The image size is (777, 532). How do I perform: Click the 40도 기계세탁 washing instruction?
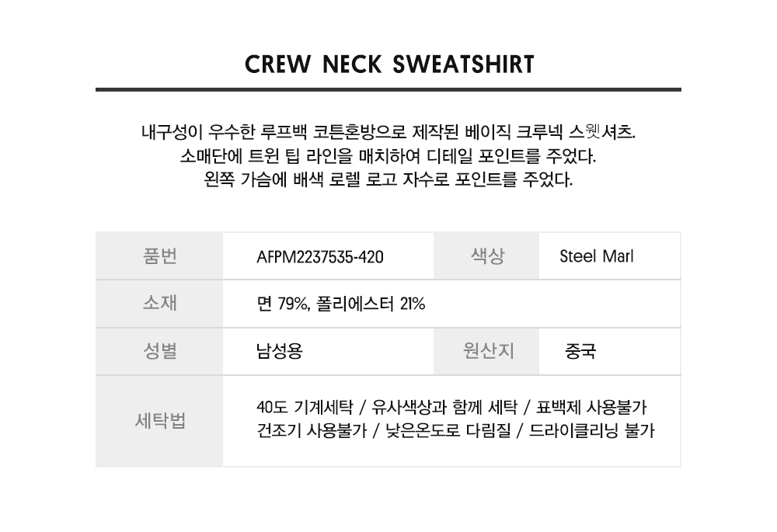click(x=305, y=407)
